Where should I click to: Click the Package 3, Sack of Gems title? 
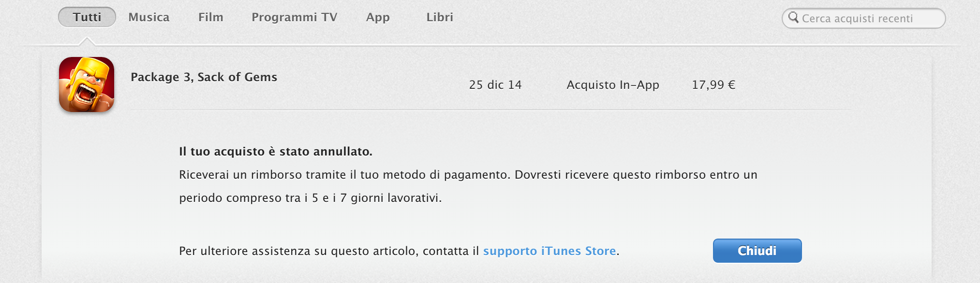point(204,77)
